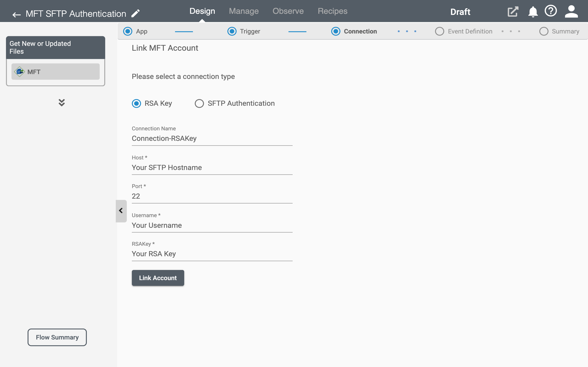588x367 pixels.
Task: Click the RSAKey input field
Action: coord(212,254)
